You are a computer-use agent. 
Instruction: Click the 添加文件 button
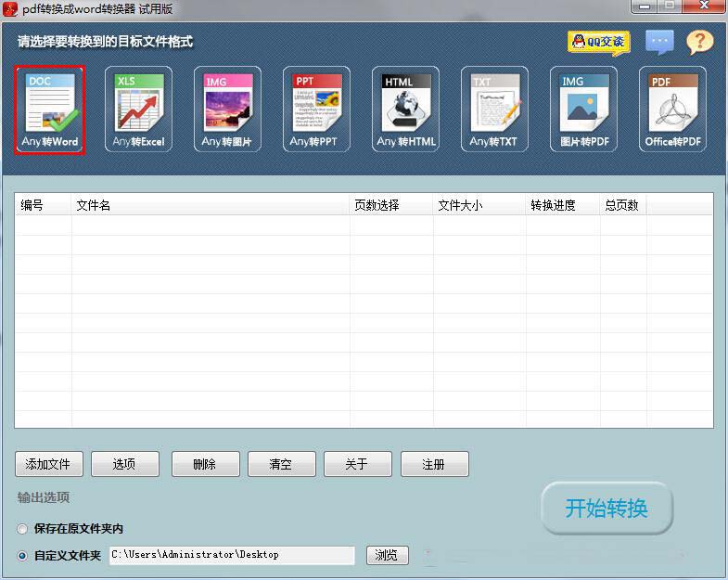pos(49,464)
